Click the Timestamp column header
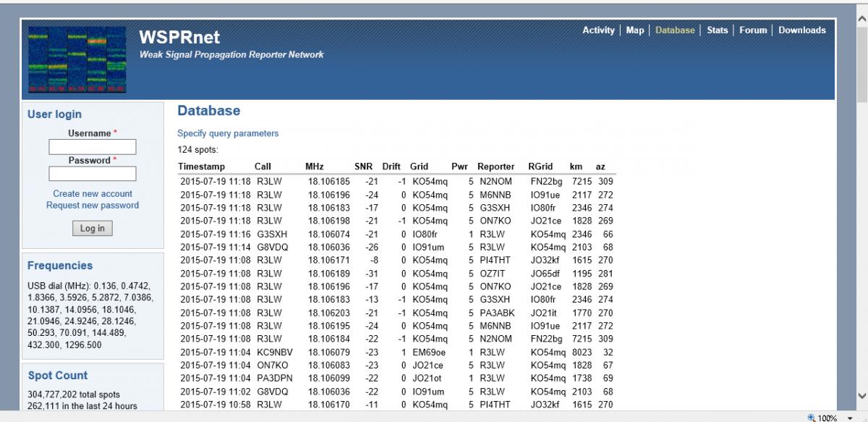 tap(202, 166)
